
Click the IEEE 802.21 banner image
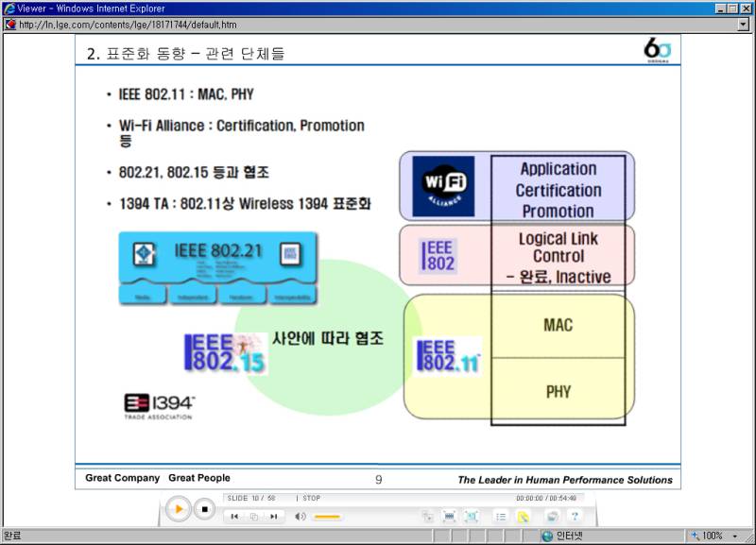(218, 268)
